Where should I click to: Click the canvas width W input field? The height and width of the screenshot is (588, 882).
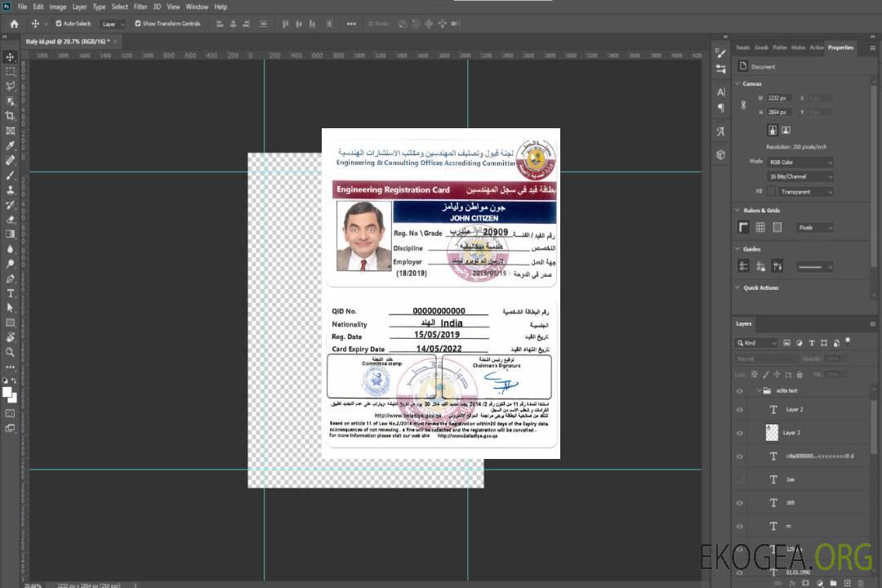pyautogui.click(x=779, y=98)
